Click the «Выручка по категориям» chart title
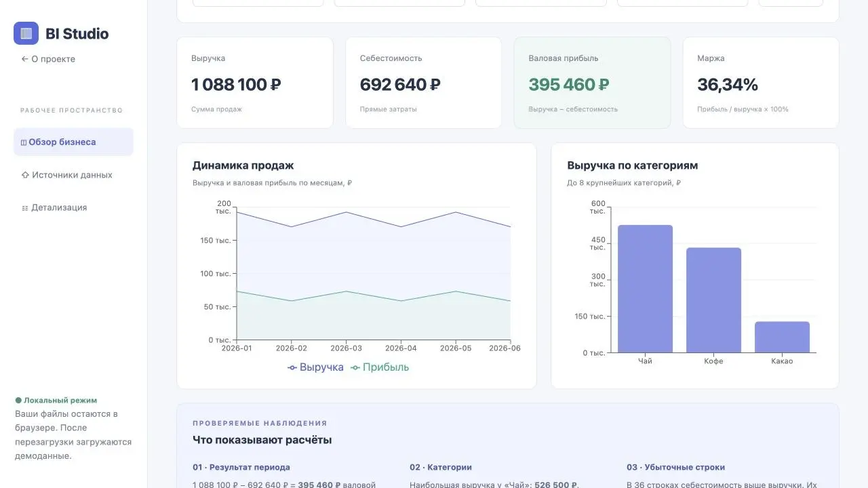The image size is (868, 488). 633,165
